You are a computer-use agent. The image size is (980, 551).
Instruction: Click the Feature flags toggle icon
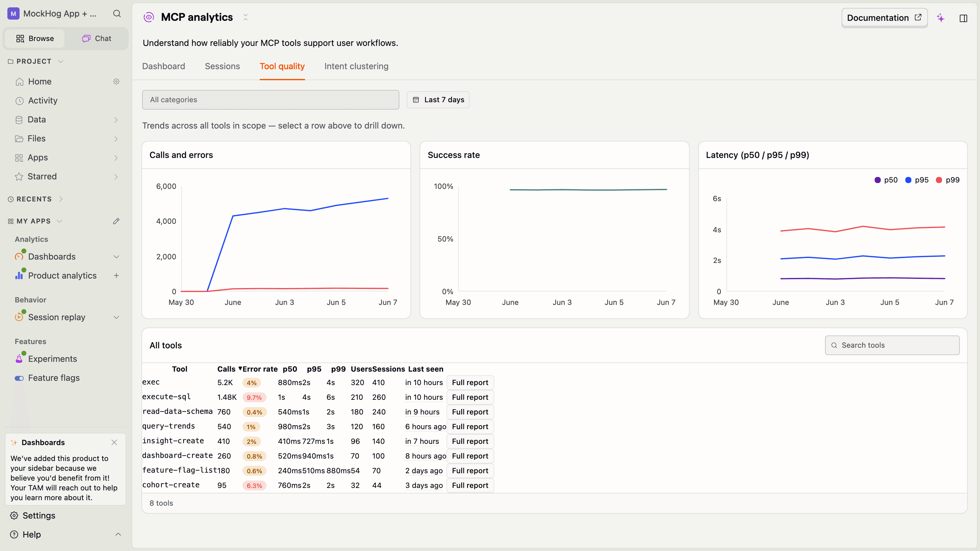[x=19, y=378]
